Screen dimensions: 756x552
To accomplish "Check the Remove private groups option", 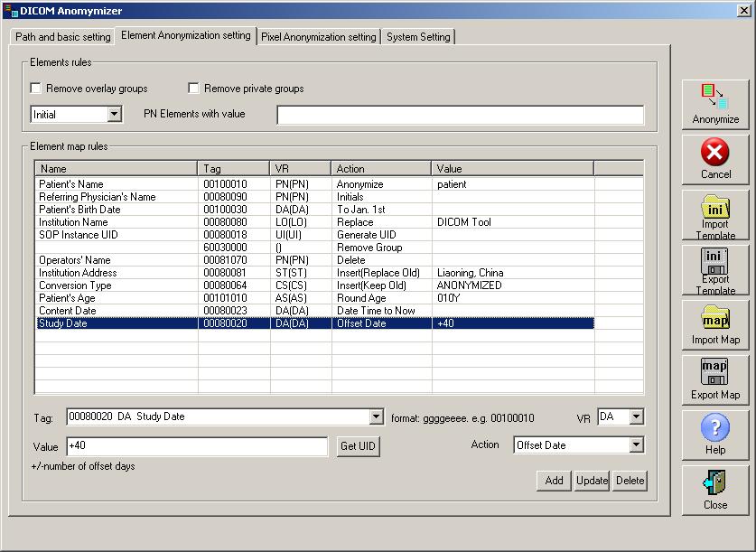I will point(193,88).
